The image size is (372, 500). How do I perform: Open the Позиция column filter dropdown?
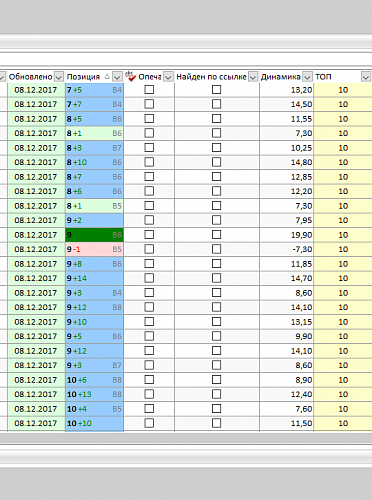pyautogui.click(x=117, y=77)
